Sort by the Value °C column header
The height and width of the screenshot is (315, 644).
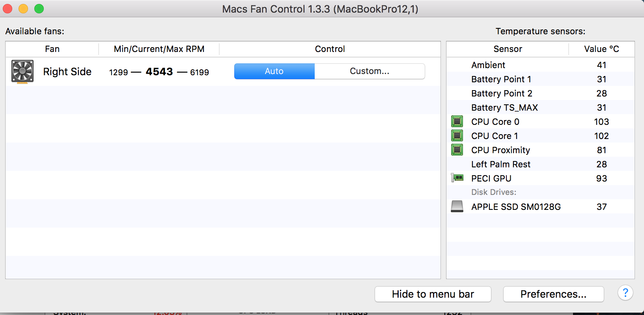601,49
